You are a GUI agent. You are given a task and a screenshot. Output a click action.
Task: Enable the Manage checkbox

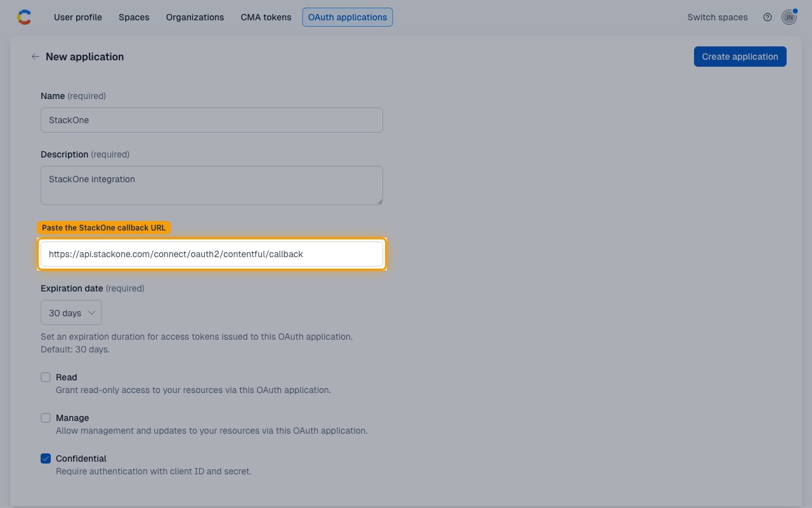46,418
